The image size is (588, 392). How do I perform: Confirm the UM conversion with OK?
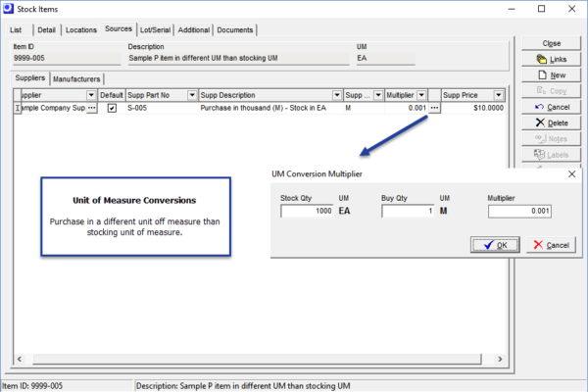tap(495, 245)
